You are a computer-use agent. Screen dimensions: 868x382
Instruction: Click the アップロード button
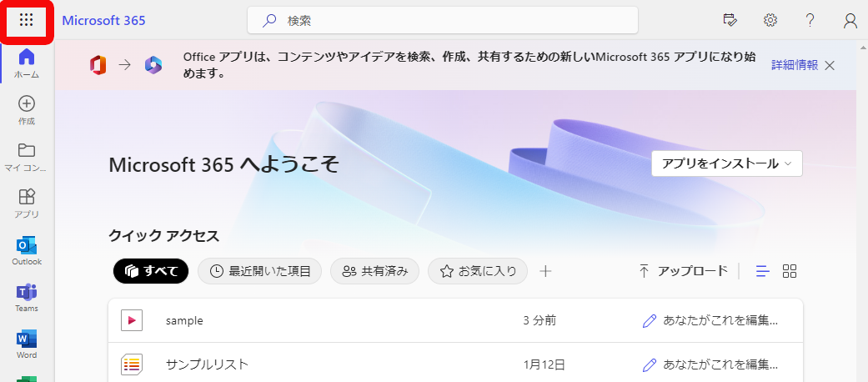[683, 271]
